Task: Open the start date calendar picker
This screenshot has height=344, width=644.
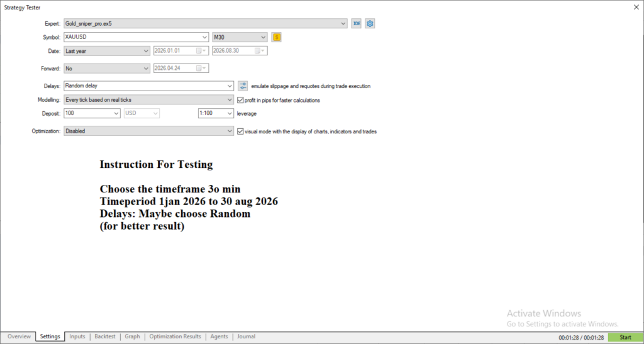Action: click(201, 51)
